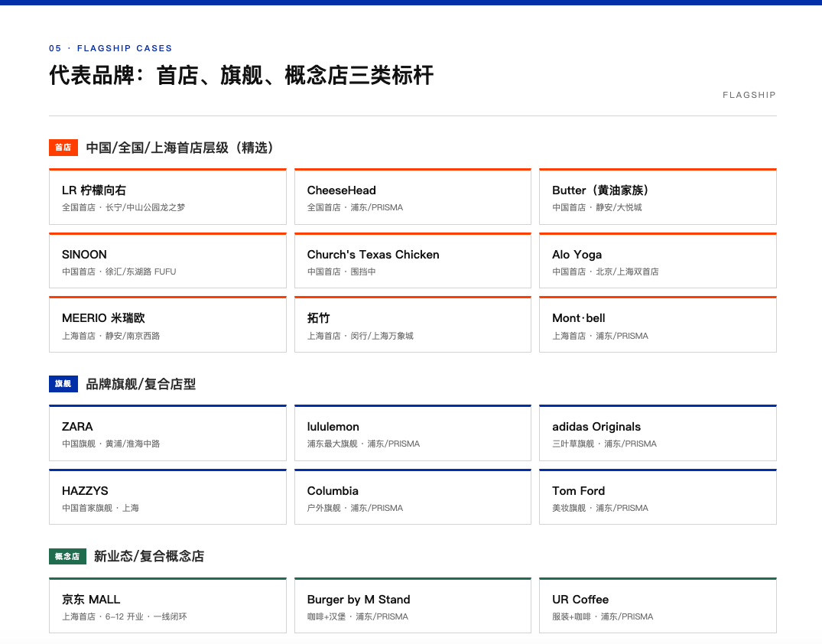
Task: Click subtitle 服装+咖啡 · 浦东/PRISMA
Action: click(603, 616)
